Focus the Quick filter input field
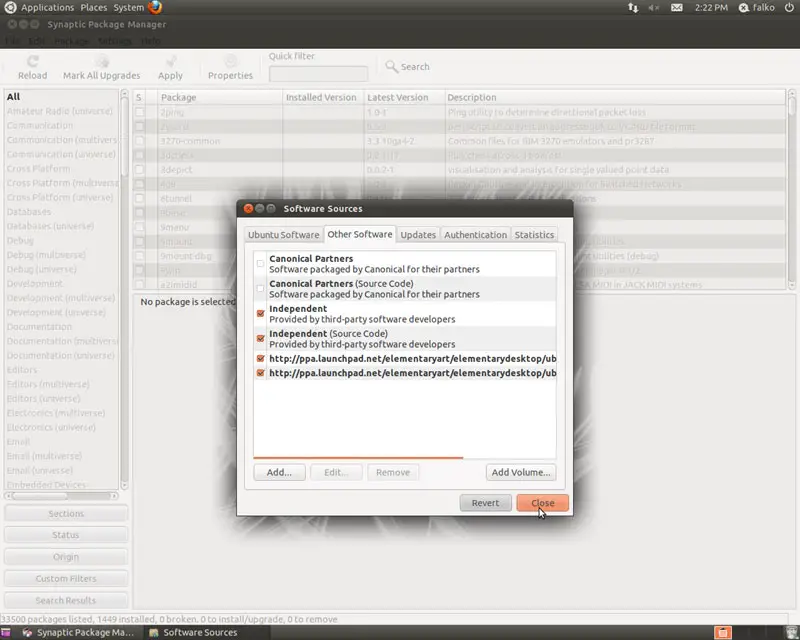 (318, 73)
